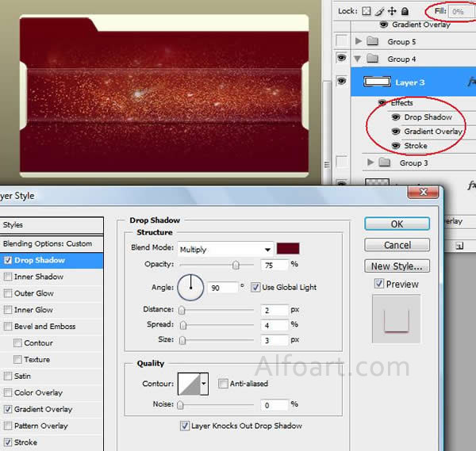Enable the Outer Glow style checkbox
The height and width of the screenshot is (451, 476).
pyautogui.click(x=8, y=293)
